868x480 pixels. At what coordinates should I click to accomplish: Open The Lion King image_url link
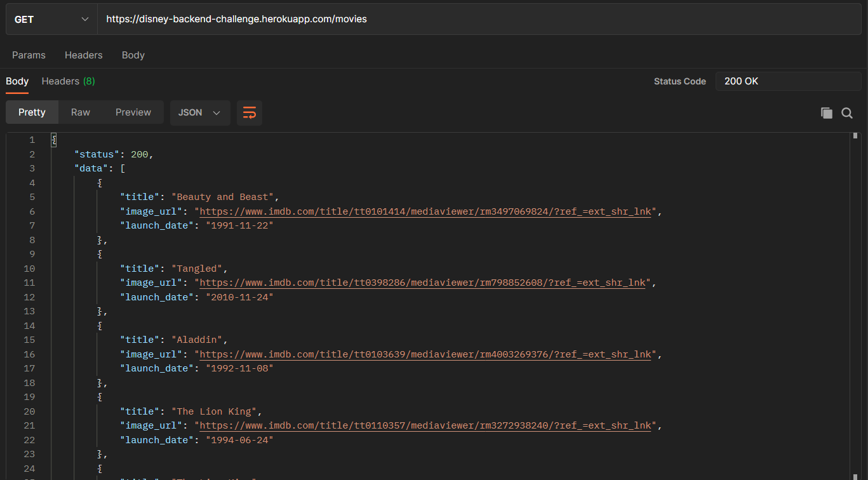[425, 425]
